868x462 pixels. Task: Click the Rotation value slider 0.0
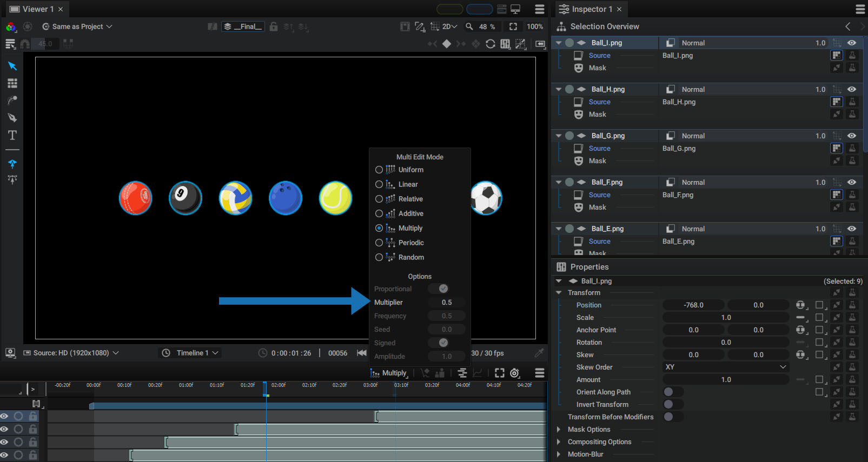[x=726, y=343]
